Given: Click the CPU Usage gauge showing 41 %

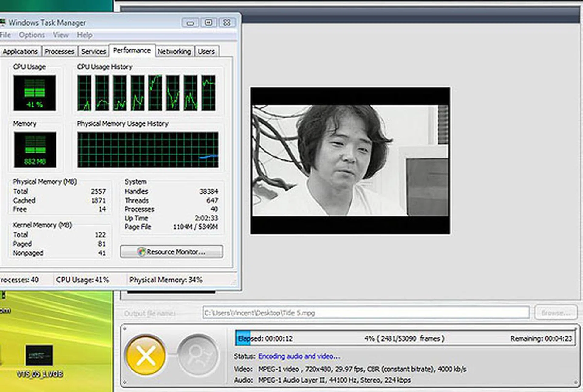Looking at the screenshot, I should pos(35,93).
